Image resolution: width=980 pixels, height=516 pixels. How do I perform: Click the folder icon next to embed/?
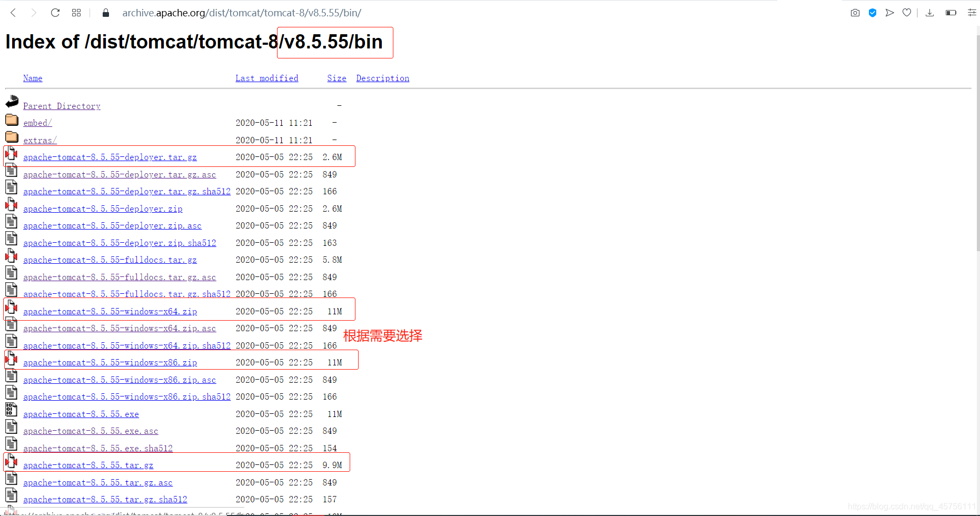[x=12, y=120]
